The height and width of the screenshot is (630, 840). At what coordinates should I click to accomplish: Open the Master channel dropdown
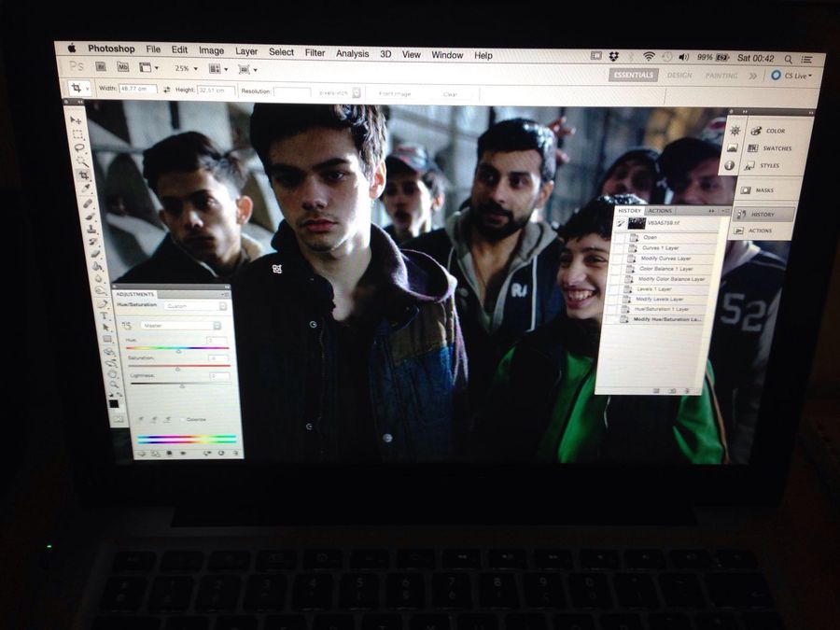click(x=180, y=325)
